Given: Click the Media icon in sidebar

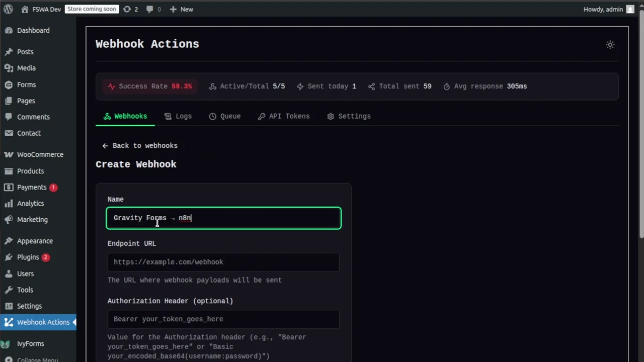Looking at the screenshot, I should click(x=9, y=68).
